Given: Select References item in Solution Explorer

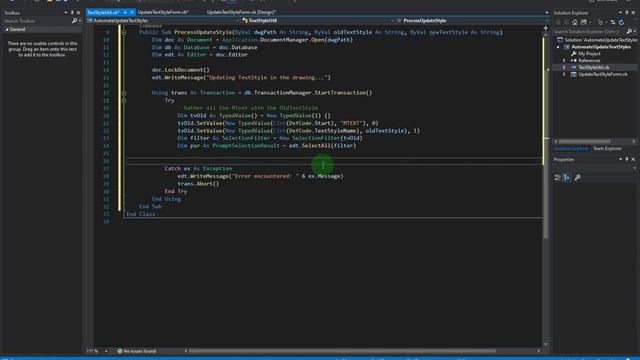Looking at the screenshot, I should point(589,60).
